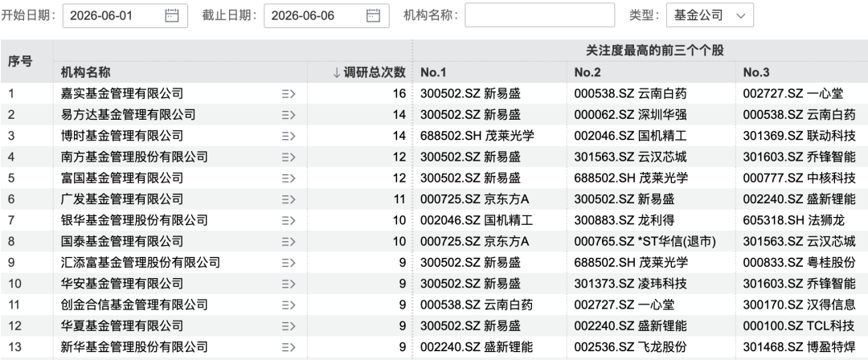868x360 pixels.
Task: Open detail list icon for 嘉实基金管理有限公司
Action: coord(289,93)
